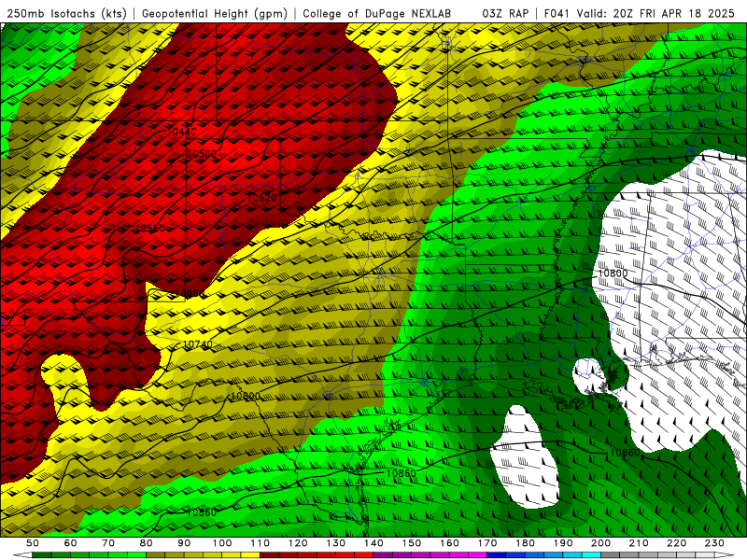
Task: Click the 50 value on the color scale
Action: 33,543
